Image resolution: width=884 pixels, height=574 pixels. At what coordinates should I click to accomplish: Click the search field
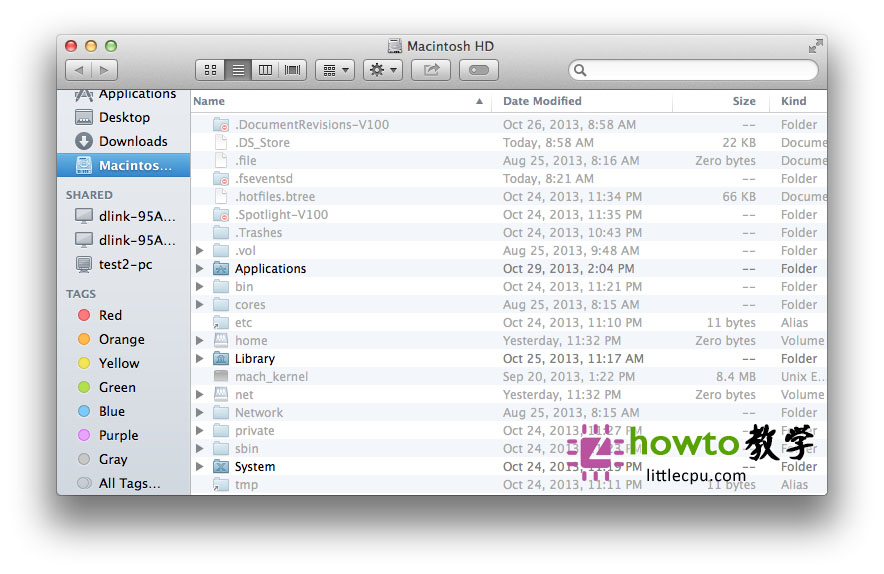click(693, 70)
